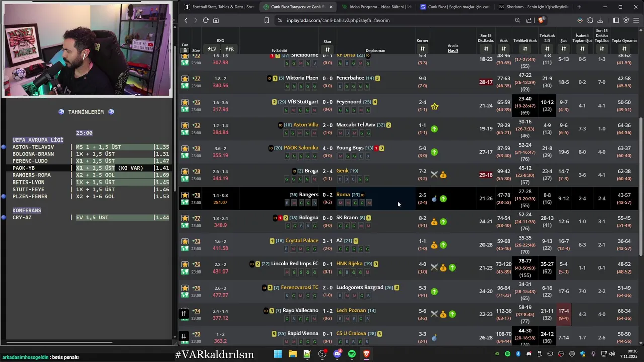Go to browser home page icon
The width and height of the screenshot is (644, 362).
[216, 20]
